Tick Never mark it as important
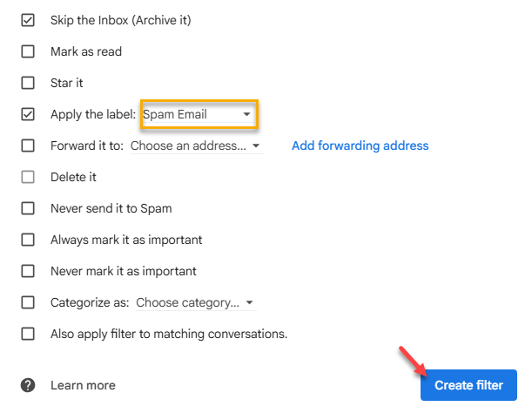The height and width of the screenshot is (413, 532). (28, 271)
